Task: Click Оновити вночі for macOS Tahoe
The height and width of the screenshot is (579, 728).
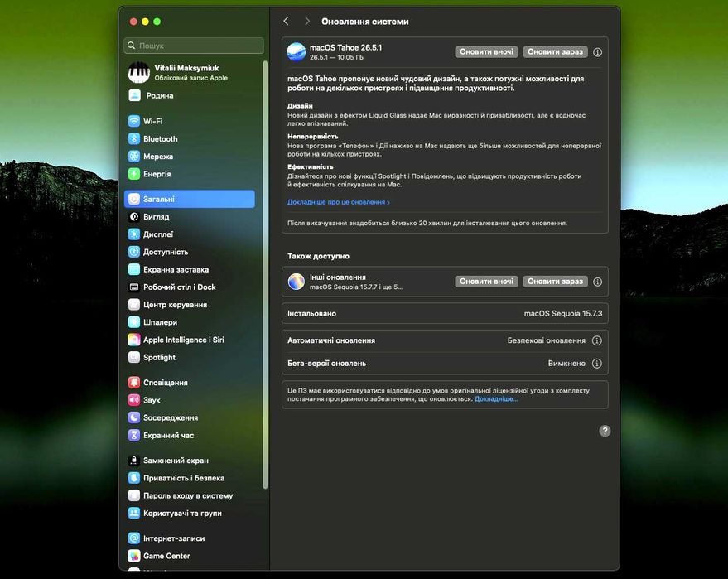Action: tap(486, 52)
